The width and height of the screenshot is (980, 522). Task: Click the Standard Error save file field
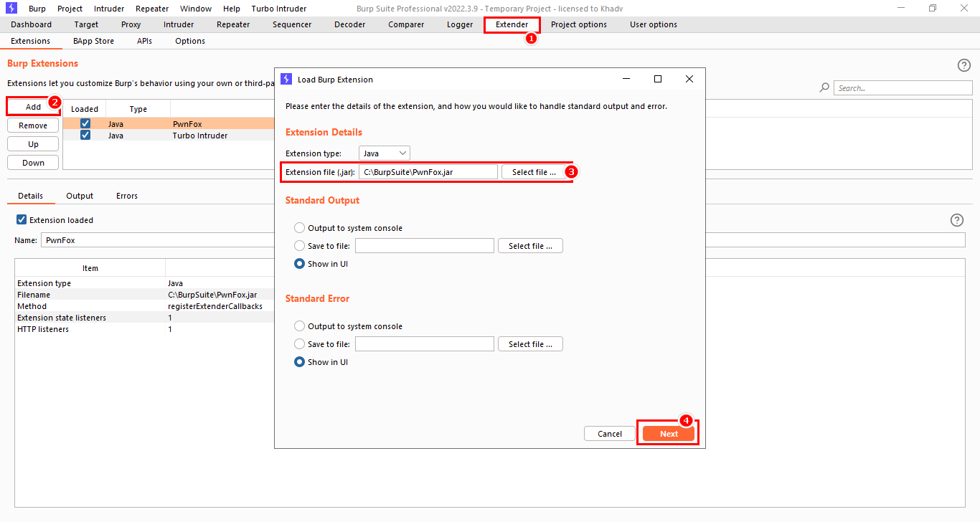tap(425, 344)
